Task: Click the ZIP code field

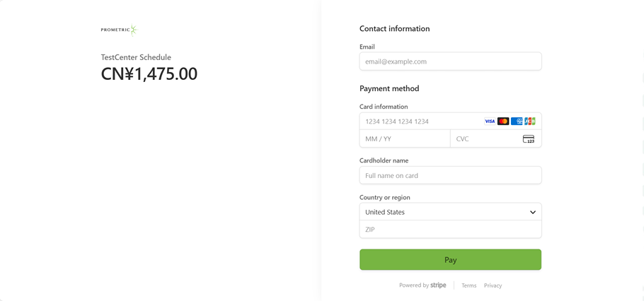Action: 450,230
